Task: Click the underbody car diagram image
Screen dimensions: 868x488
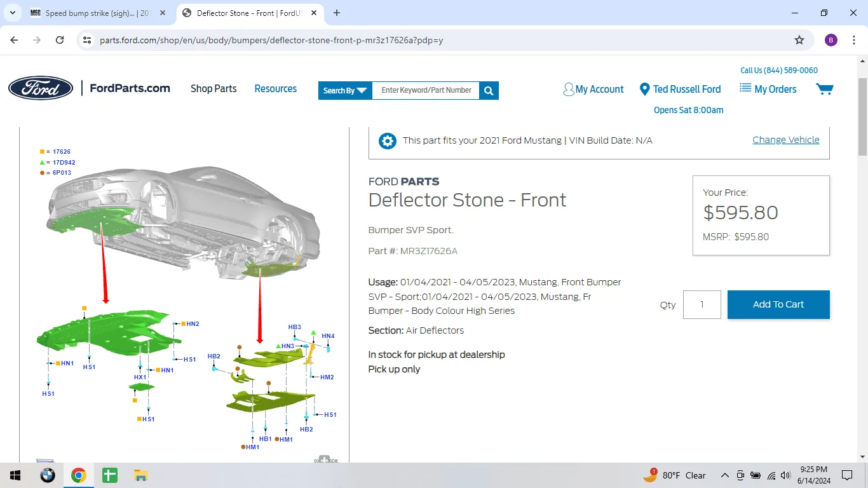Action: coord(184,294)
